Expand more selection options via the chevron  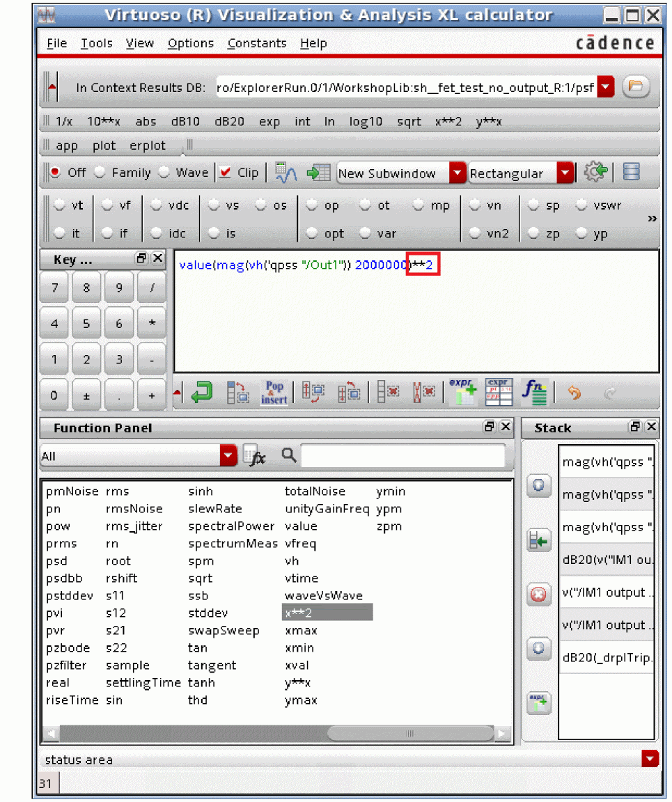click(x=652, y=219)
